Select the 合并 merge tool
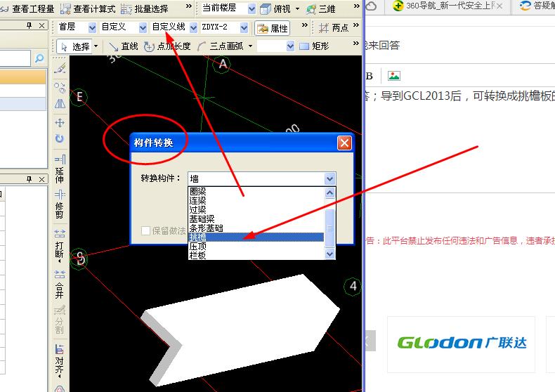 (x=60, y=285)
